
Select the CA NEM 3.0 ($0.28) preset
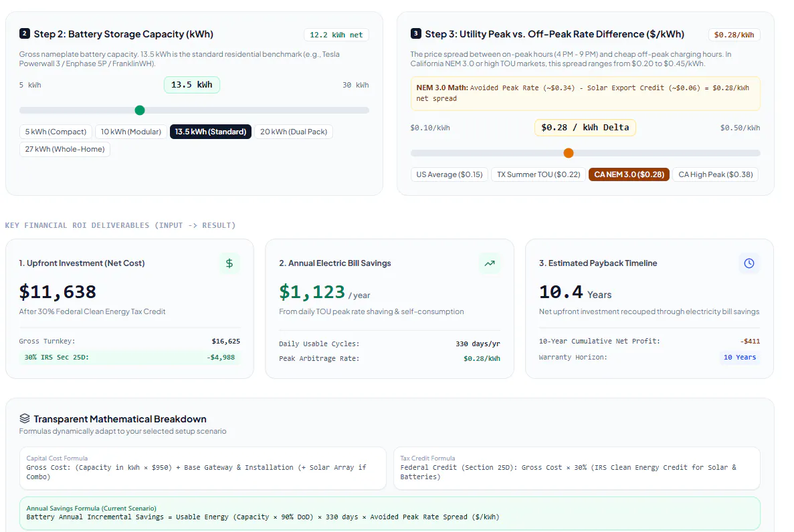(x=629, y=174)
